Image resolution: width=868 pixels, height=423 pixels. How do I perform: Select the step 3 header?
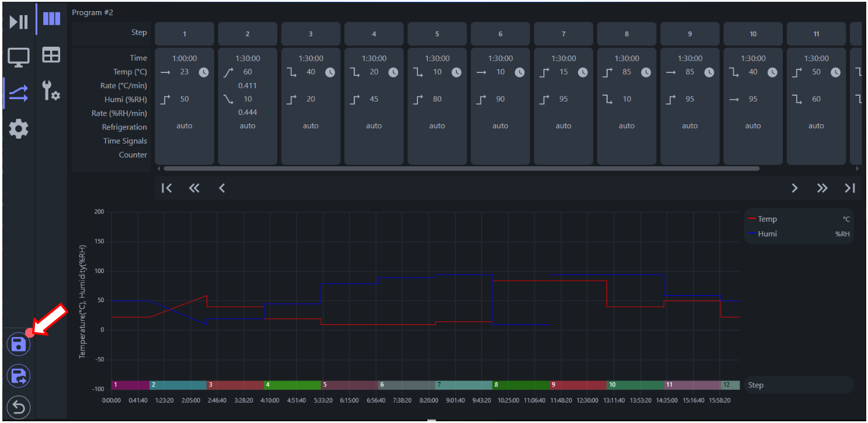311,34
